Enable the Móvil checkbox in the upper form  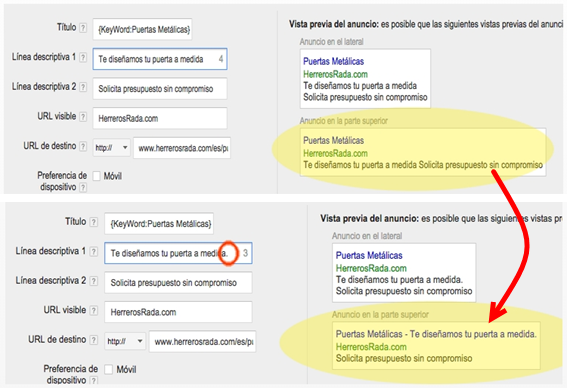tap(97, 176)
